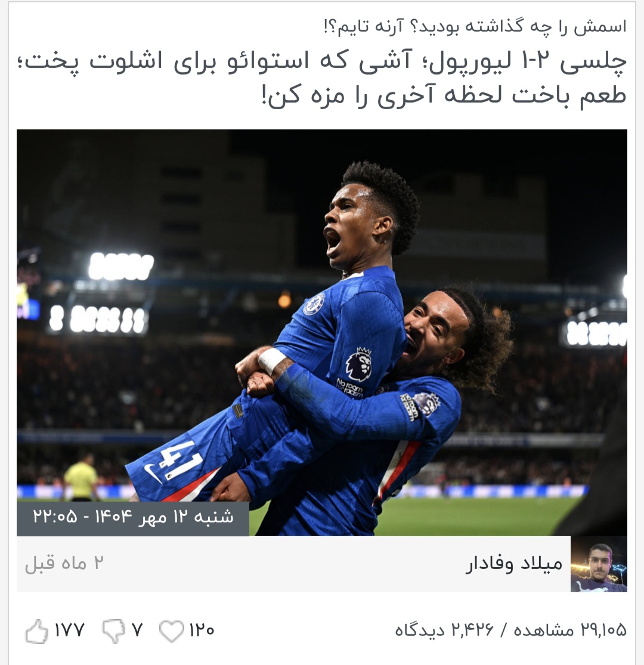Tap the thumbs-up like icon

[37, 631]
